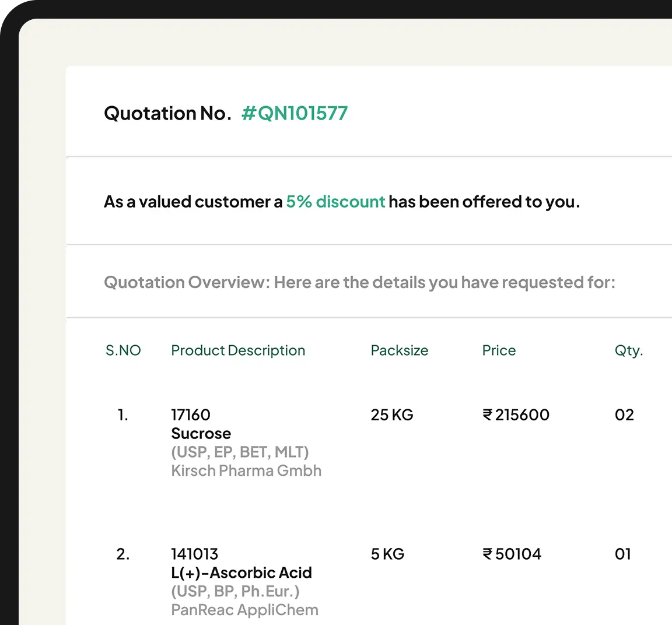The height and width of the screenshot is (625, 672).
Task: Click the Price column header
Action: pyautogui.click(x=499, y=350)
